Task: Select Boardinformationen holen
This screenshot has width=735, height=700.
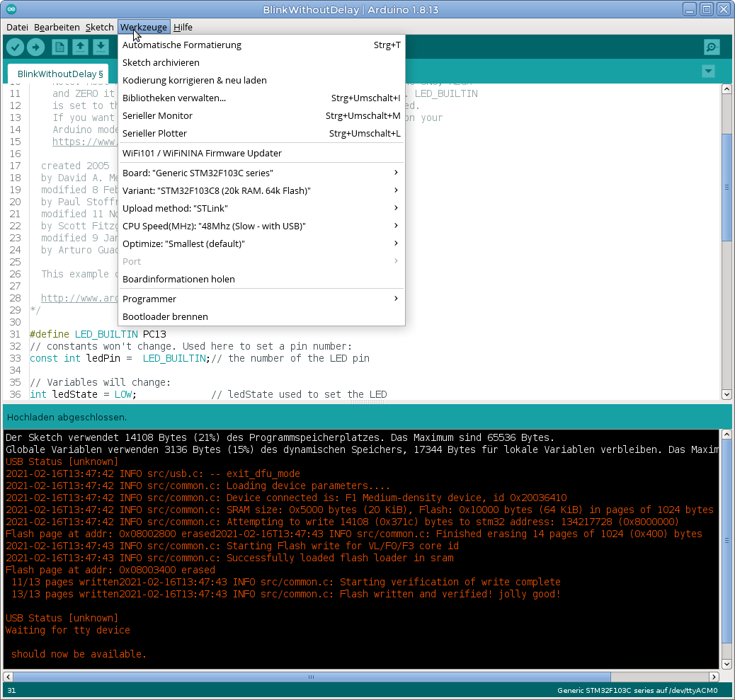Action: point(261,280)
